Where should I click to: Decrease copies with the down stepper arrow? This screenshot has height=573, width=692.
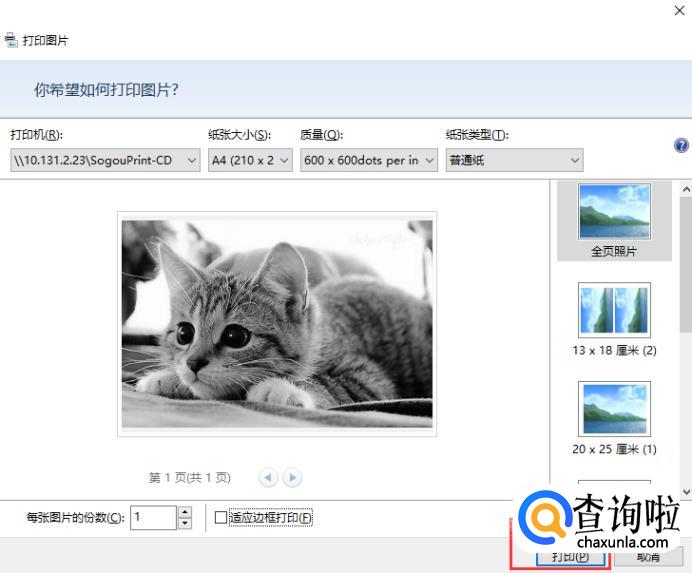[184, 523]
